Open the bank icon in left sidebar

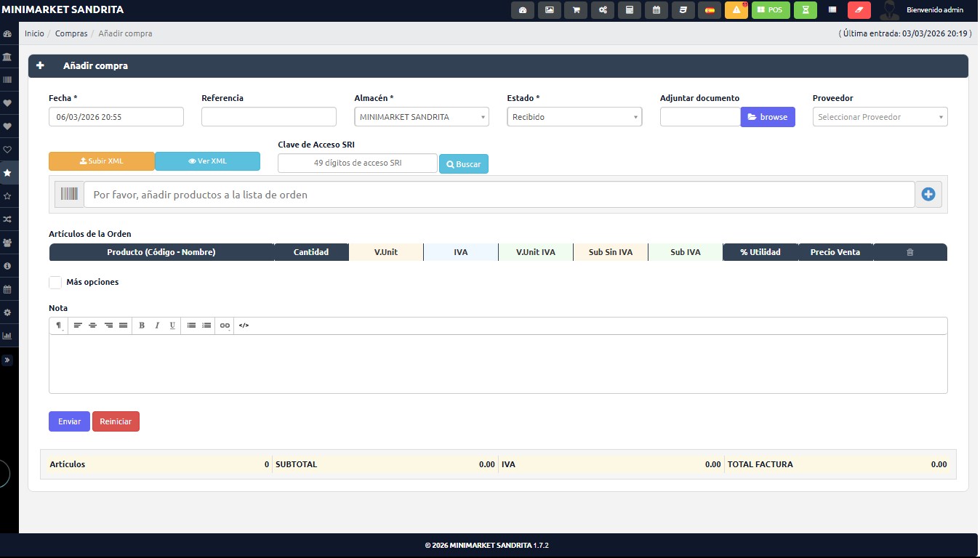pyautogui.click(x=7, y=57)
